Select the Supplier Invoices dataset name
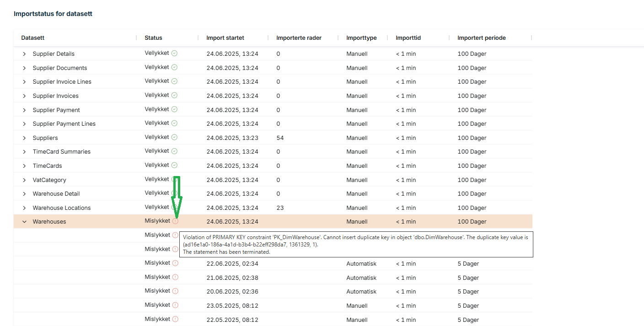 point(56,96)
